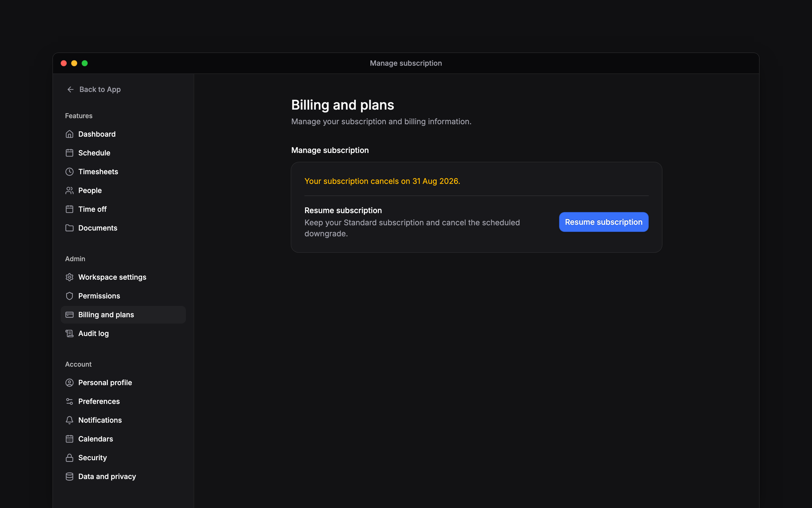This screenshot has height=508, width=812.
Task: Open Documents in sidebar
Action: (123, 228)
